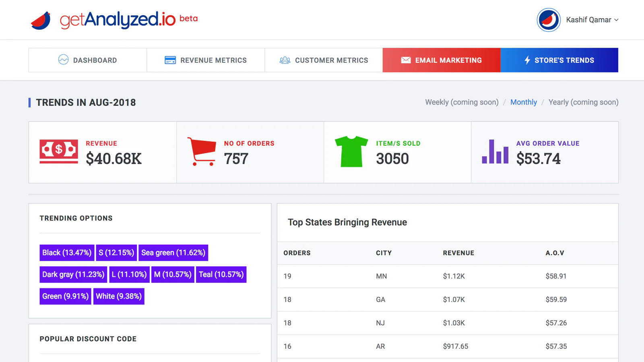Click the Customer Metrics people icon
Image resolution: width=644 pixels, height=362 pixels.
(x=284, y=60)
